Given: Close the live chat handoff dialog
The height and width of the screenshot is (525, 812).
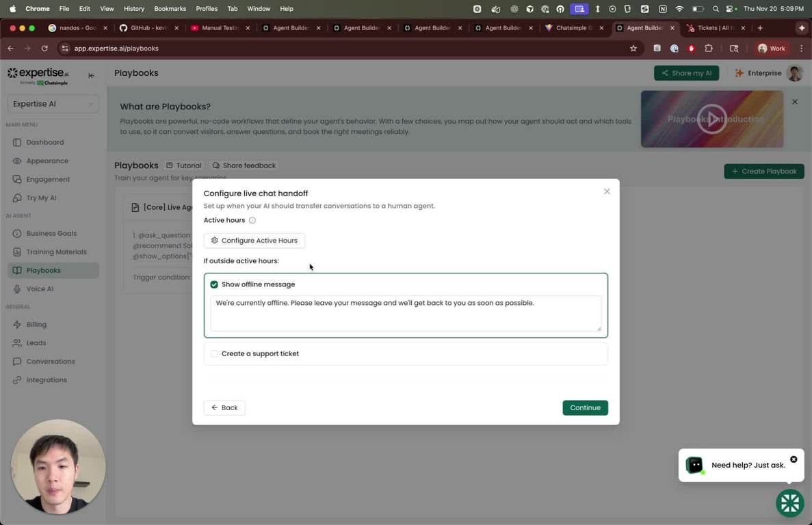Looking at the screenshot, I should pyautogui.click(x=606, y=191).
